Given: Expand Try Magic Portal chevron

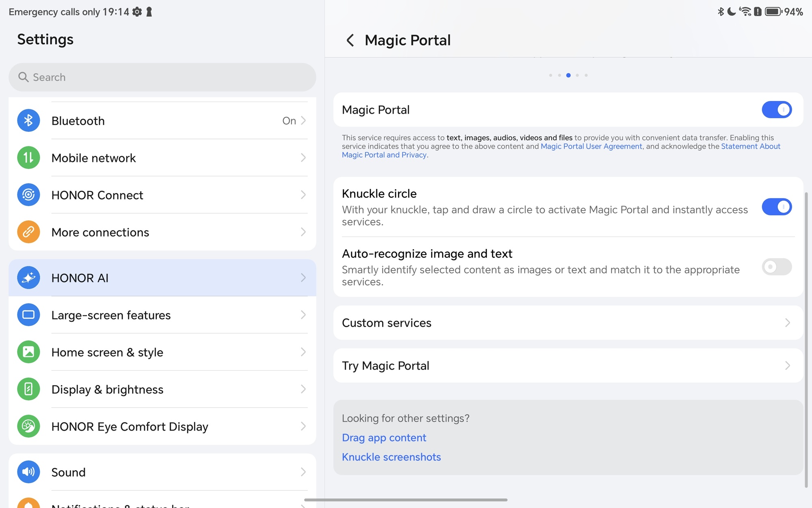Looking at the screenshot, I should pos(787,366).
